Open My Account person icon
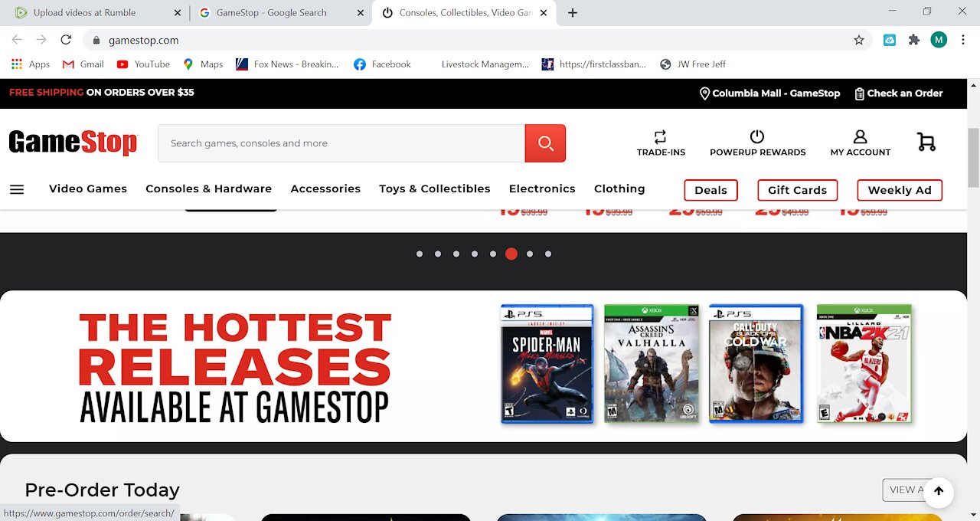Image resolution: width=980 pixels, height=521 pixels. 860,137
